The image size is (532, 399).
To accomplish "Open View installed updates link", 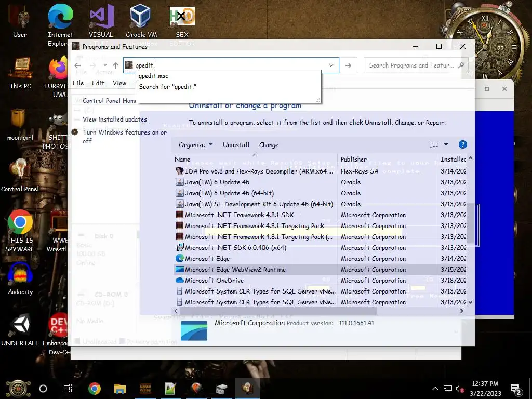I will pyautogui.click(x=115, y=119).
